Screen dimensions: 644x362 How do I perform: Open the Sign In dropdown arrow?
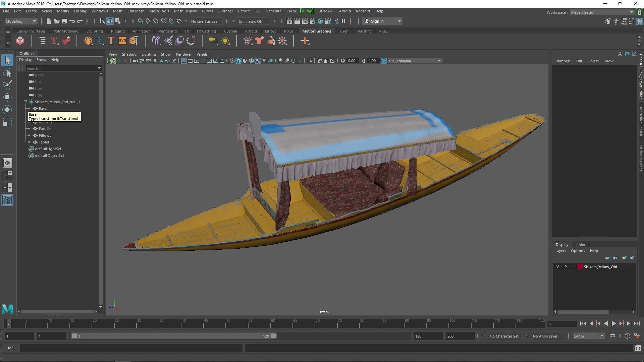point(399,21)
